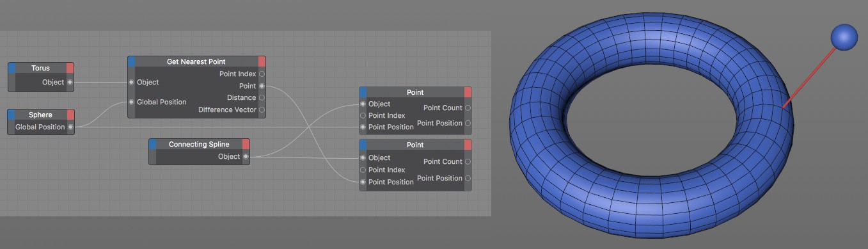Click the Difference Vector output port

(x=262, y=110)
